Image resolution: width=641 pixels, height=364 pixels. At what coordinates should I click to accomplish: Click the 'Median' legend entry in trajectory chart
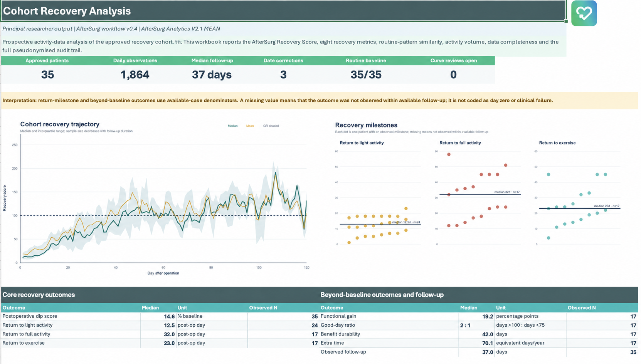click(x=232, y=126)
